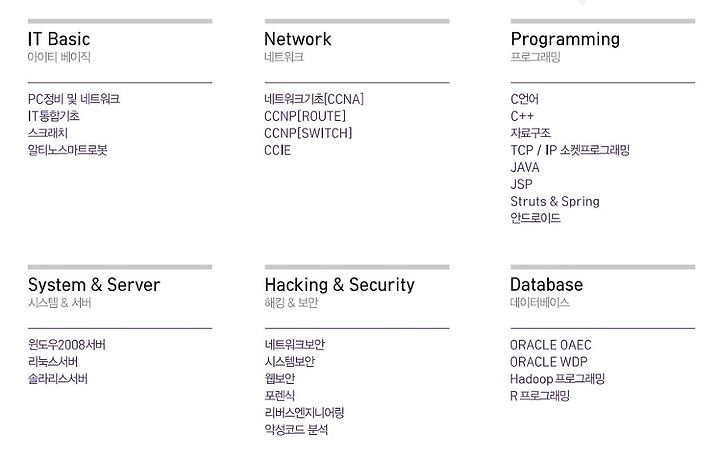
Task: Open the C++ course link
Action: tap(522, 116)
